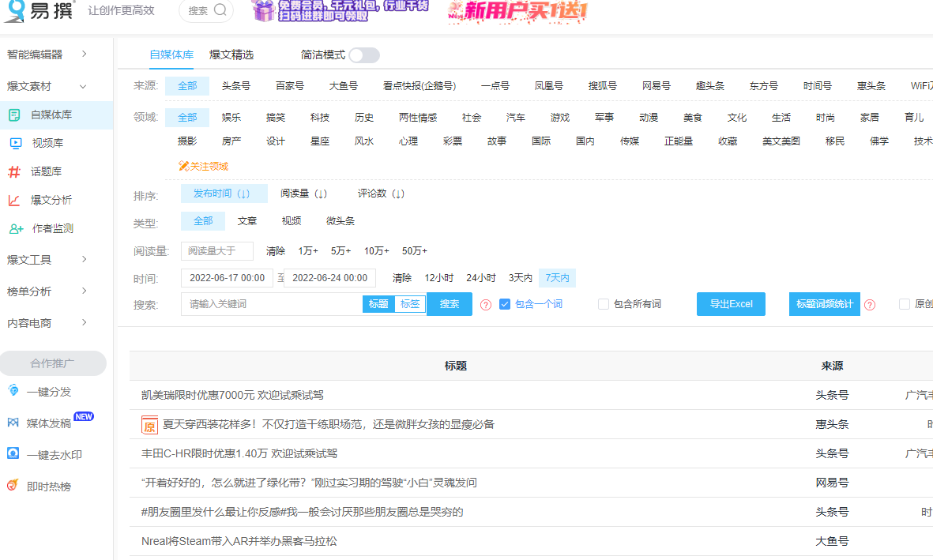Open the 凯美瑞限时优惠7000元 article

click(232, 394)
